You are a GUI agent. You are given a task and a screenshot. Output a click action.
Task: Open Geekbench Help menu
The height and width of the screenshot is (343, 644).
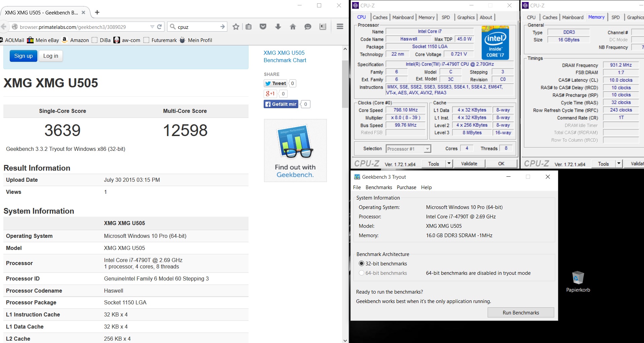[426, 187]
